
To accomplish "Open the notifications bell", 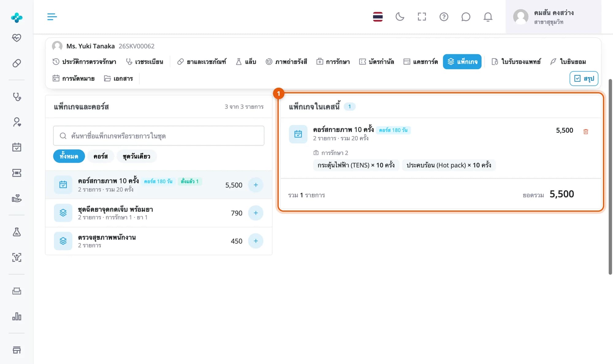I will [x=488, y=17].
